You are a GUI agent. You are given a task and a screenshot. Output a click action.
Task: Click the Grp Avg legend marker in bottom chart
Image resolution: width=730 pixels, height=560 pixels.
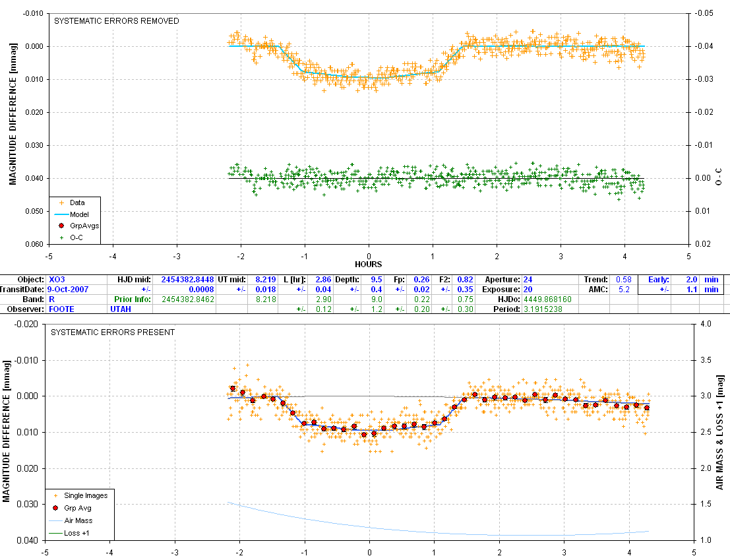(x=57, y=508)
